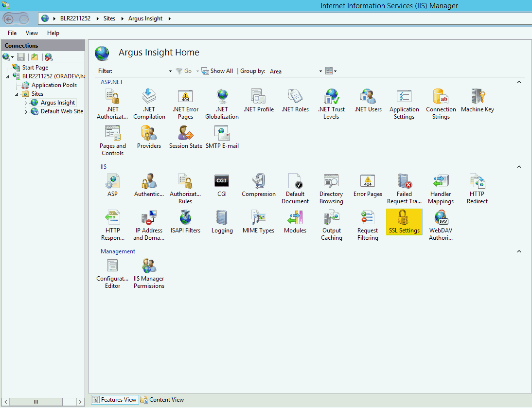Open Logging feature

tap(222, 222)
